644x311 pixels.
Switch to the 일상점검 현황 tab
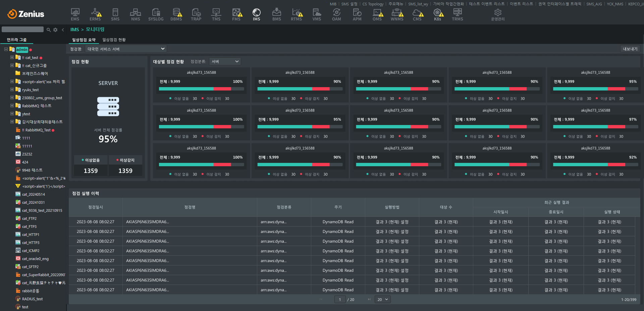pos(114,40)
